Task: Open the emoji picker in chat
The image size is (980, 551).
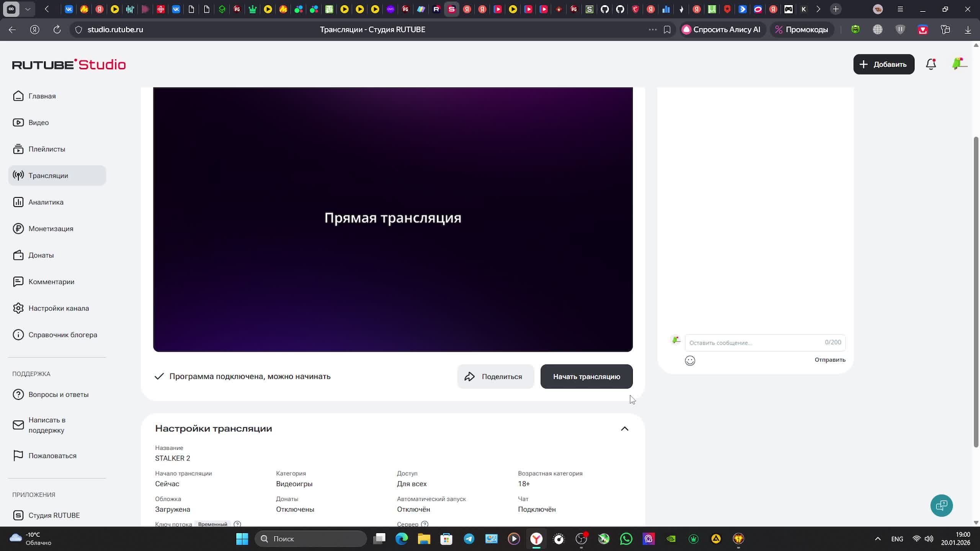Action: (690, 361)
